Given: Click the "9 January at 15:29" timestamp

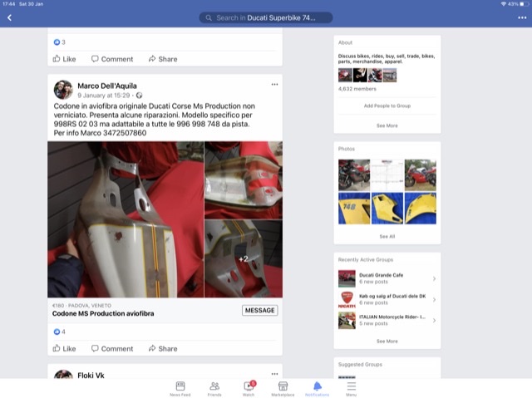Looking at the screenshot, I should coord(103,96).
